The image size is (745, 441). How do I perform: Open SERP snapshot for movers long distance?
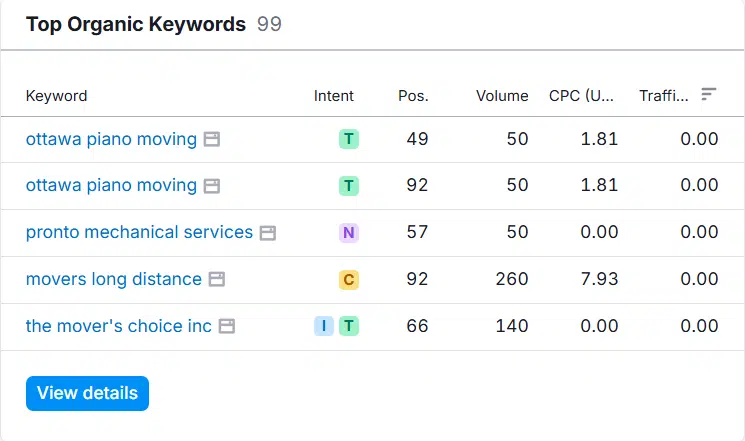click(x=217, y=280)
